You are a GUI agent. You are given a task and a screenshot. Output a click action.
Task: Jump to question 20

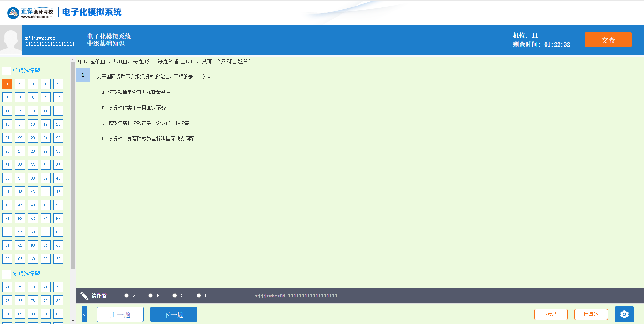pyautogui.click(x=58, y=124)
